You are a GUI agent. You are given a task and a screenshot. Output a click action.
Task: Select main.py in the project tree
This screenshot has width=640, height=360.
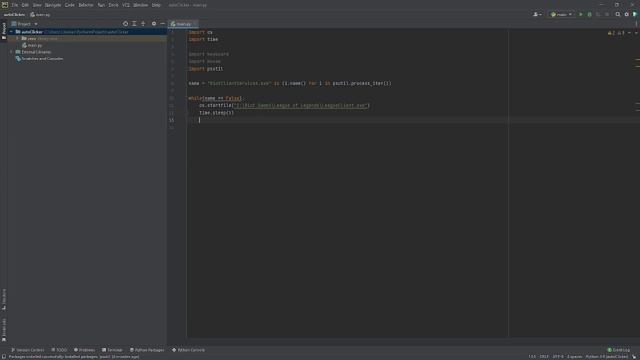click(x=33, y=45)
